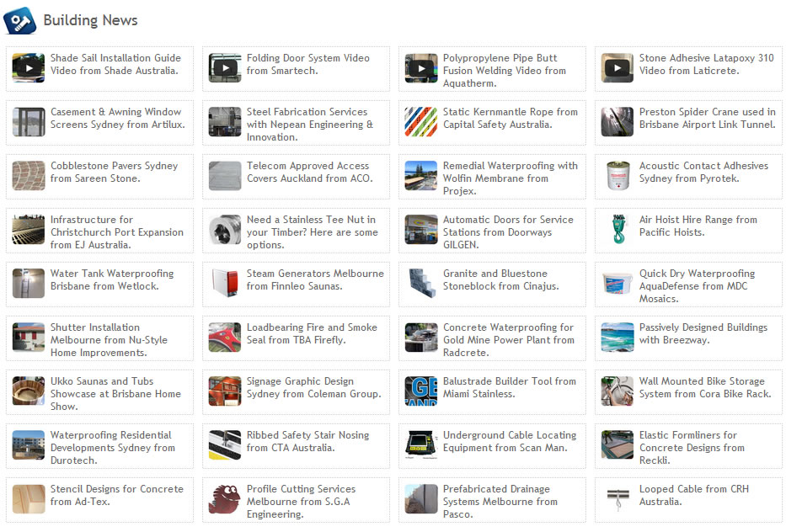Click the Stencil Designs for Concrete thumbnail
Screen dimensions: 786x532
pyautogui.click(x=29, y=499)
